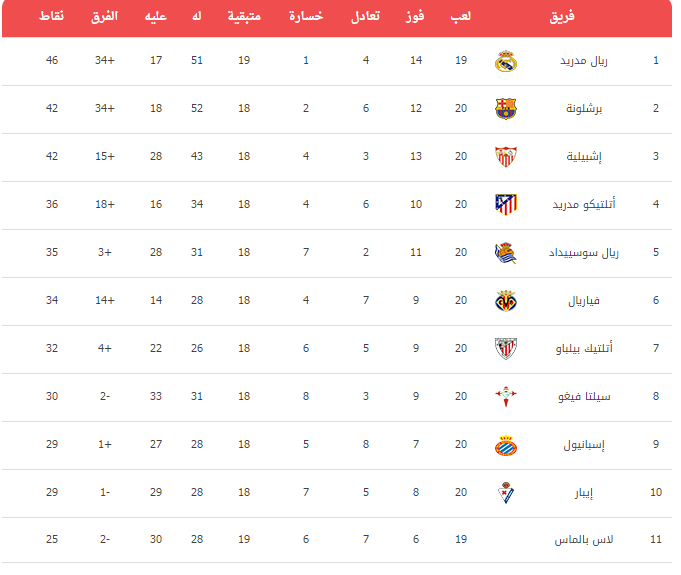Click the خسارة losses column header
This screenshot has height=575, width=681.
tap(306, 16)
